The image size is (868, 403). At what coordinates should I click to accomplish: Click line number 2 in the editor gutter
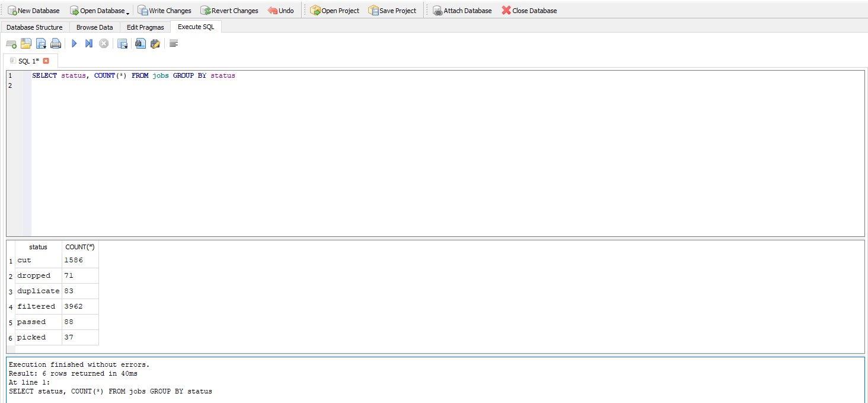pyautogui.click(x=9, y=85)
